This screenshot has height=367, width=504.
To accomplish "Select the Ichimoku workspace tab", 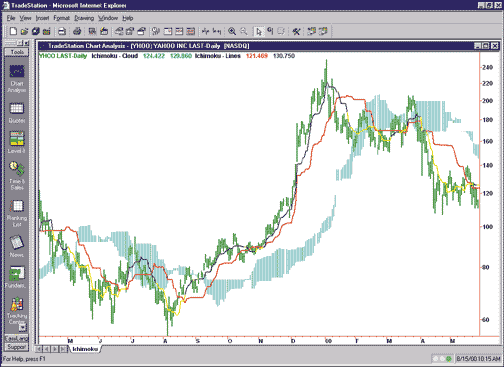I will point(85,349).
